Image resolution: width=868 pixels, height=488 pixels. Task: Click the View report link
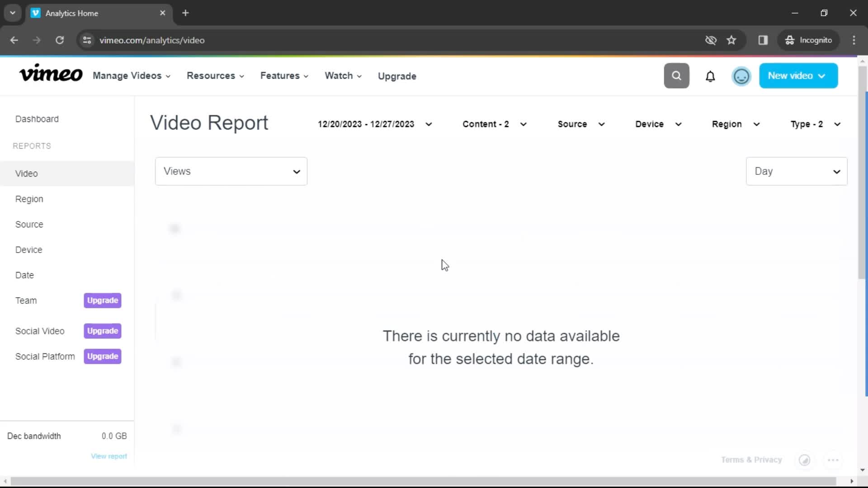(x=109, y=456)
